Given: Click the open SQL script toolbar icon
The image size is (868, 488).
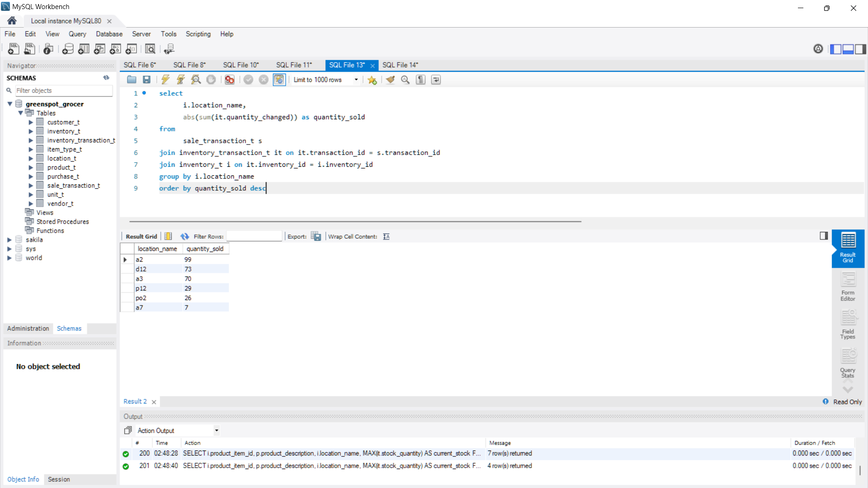Looking at the screenshot, I should tap(30, 49).
